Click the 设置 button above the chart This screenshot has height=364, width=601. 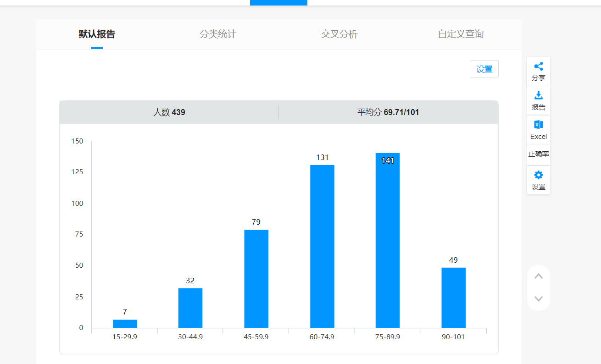484,69
